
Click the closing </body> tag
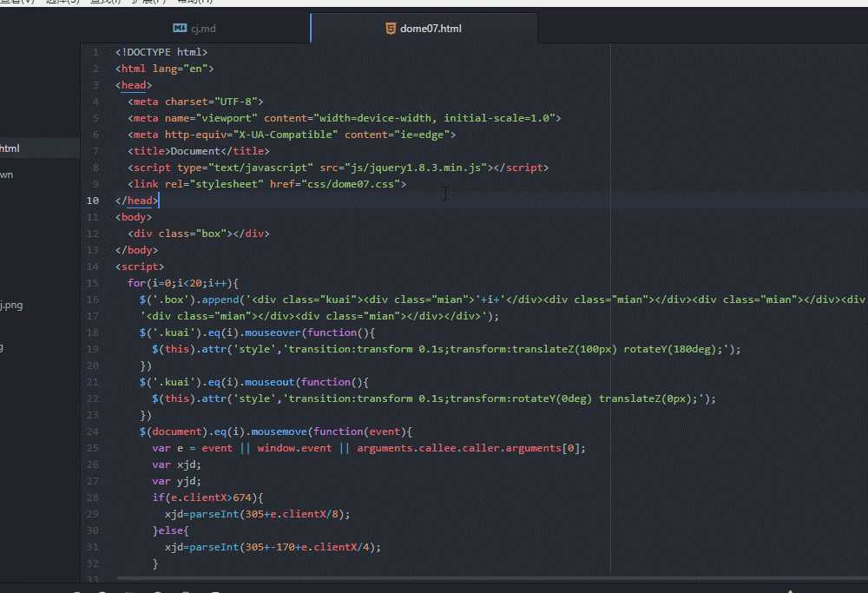click(x=137, y=250)
